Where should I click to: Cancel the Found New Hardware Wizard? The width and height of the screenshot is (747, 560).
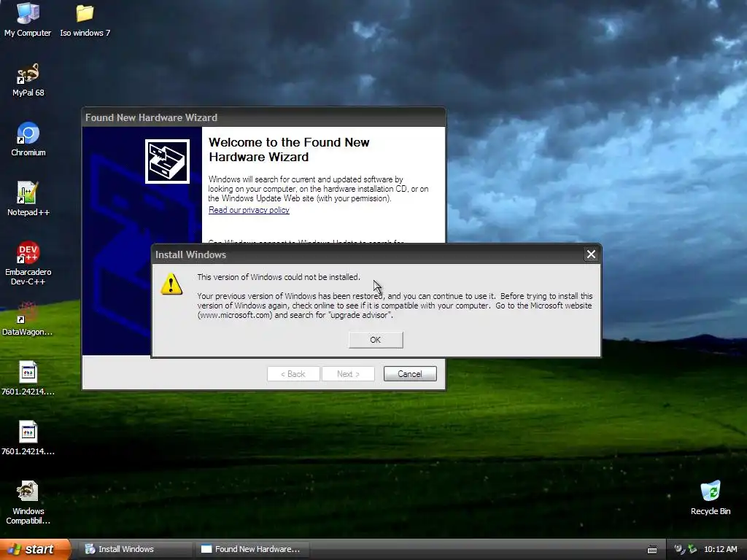coord(410,374)
